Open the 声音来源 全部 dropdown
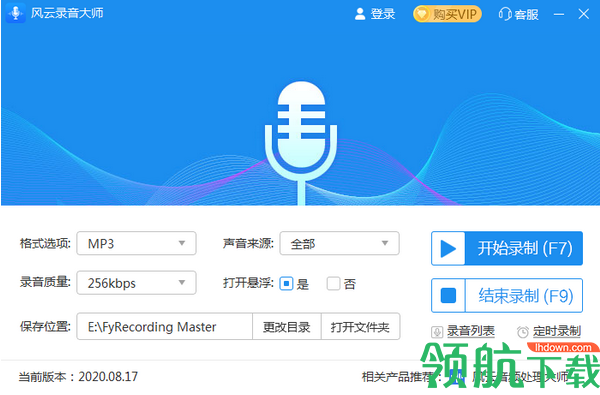 coord(339,243)
